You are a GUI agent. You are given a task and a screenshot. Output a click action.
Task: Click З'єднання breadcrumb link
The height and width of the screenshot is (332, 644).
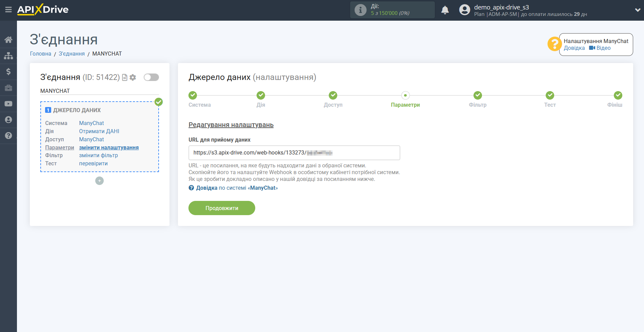pos(72,54)
